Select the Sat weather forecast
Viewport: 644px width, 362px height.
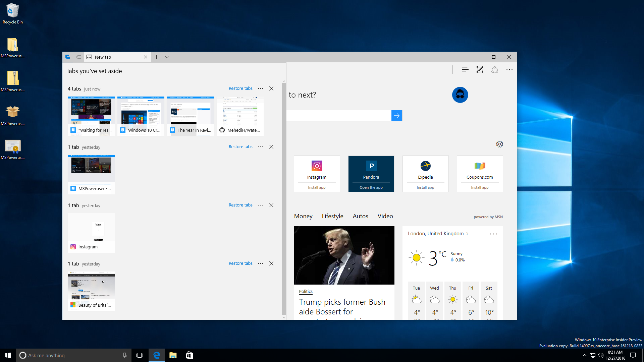(x=489, y=300)
